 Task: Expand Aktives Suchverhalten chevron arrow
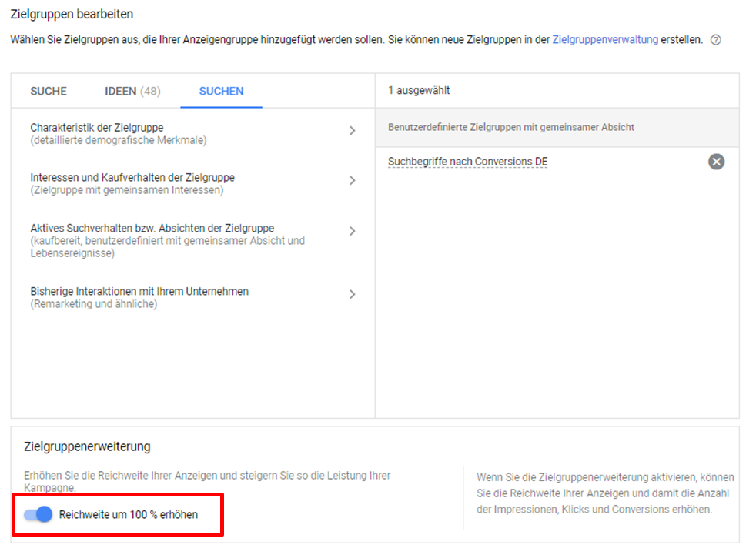pyautogui.click(x=352, y=232)
